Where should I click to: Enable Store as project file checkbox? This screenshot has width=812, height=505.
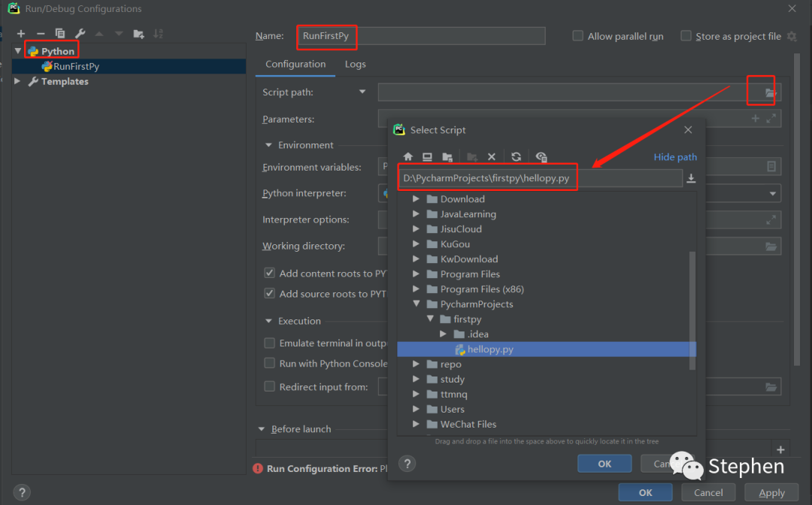686,36
